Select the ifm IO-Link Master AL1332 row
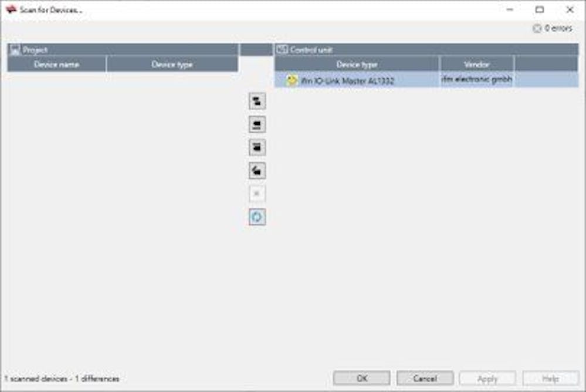Viewport: 586px width, 392px height. (426, 80)
